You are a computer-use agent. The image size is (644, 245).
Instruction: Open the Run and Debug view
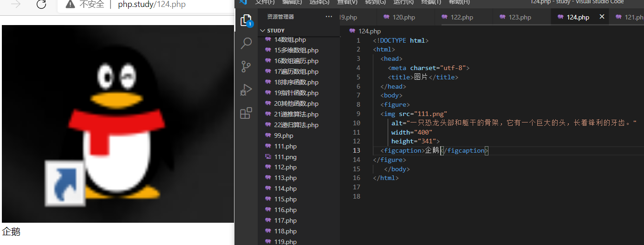pyautogui.click(x=246, y=90)
